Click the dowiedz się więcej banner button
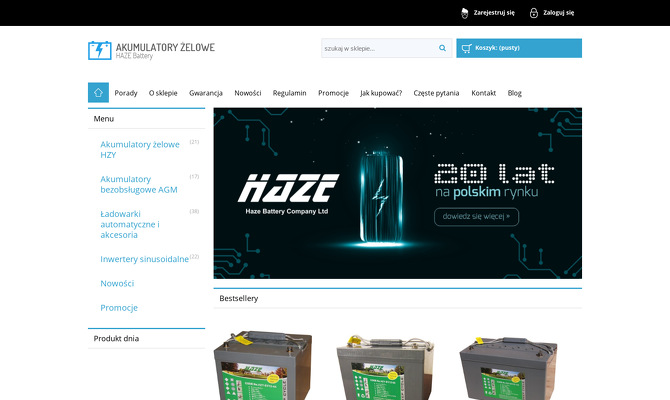 coord(476,217)
